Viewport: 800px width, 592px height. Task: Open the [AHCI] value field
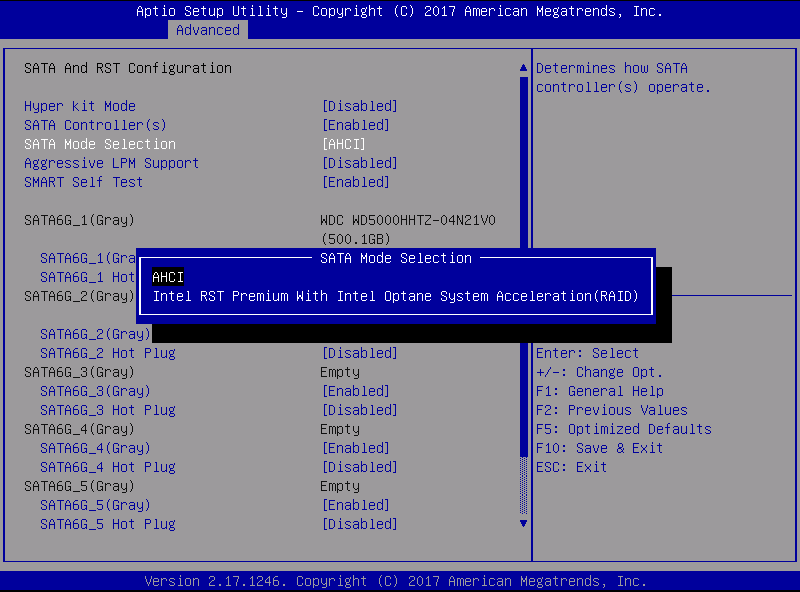(x=344, y=144)
